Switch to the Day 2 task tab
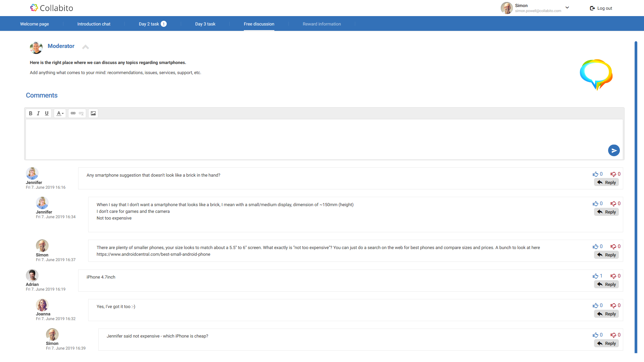 [149, 24]
